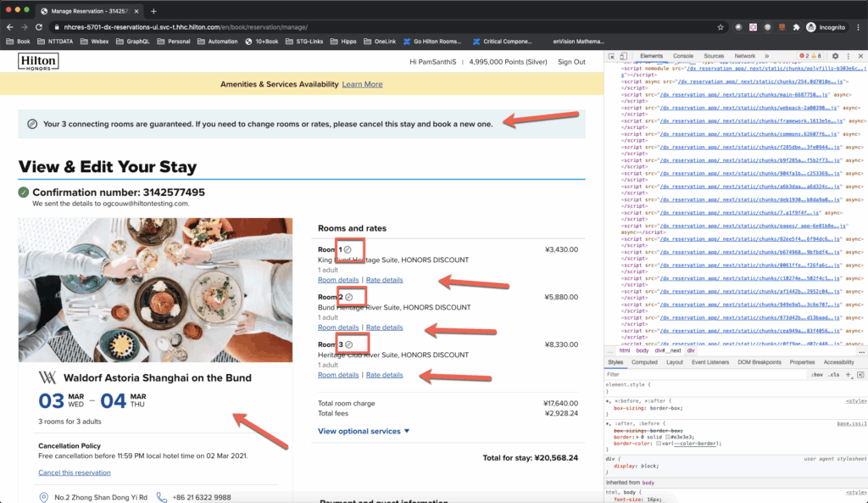Click the checkmark badge beside Room 1
The width and height of the screenshot is (868, 503).
click(348, 249)
